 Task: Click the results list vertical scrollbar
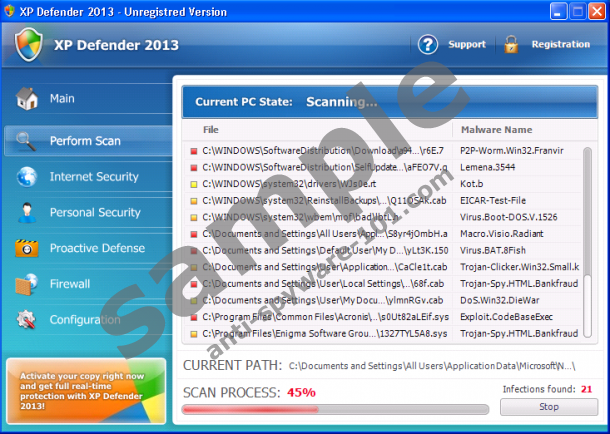click(587, 240)
